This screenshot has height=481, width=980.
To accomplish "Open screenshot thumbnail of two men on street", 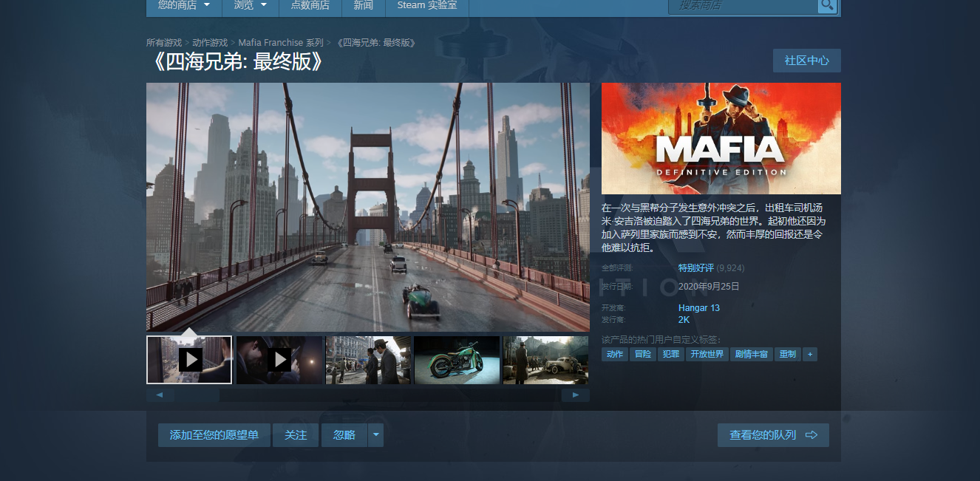I will pos(368,360).
